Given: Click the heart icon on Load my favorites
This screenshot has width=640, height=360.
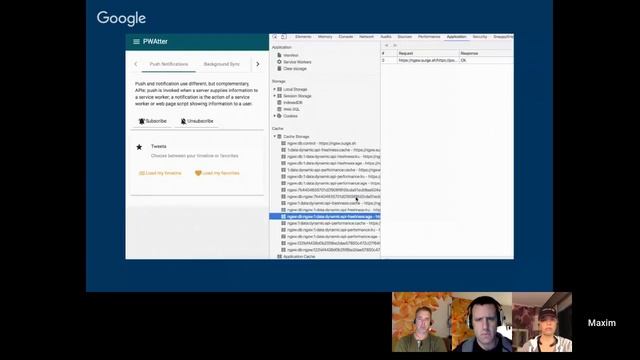Looking at the screenshot, I should [198, 173].
